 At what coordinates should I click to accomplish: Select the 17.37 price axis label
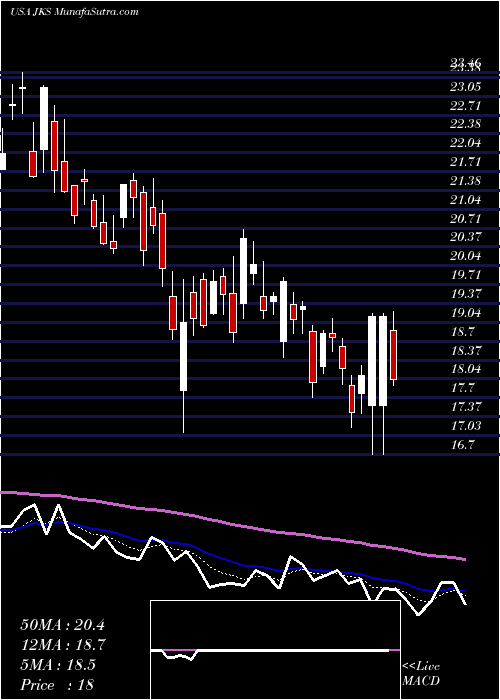tap(466, 407)
